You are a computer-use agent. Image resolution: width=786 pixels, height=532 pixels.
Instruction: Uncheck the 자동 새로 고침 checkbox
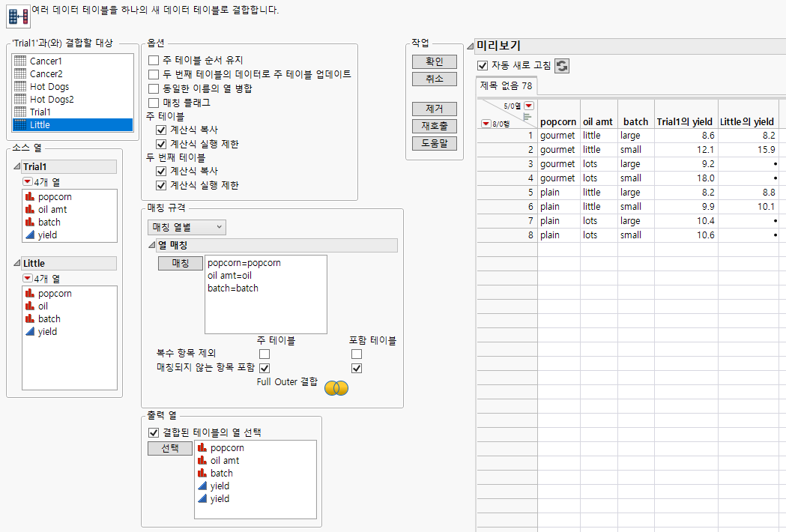pyautogui.click(x=483, y=66)
